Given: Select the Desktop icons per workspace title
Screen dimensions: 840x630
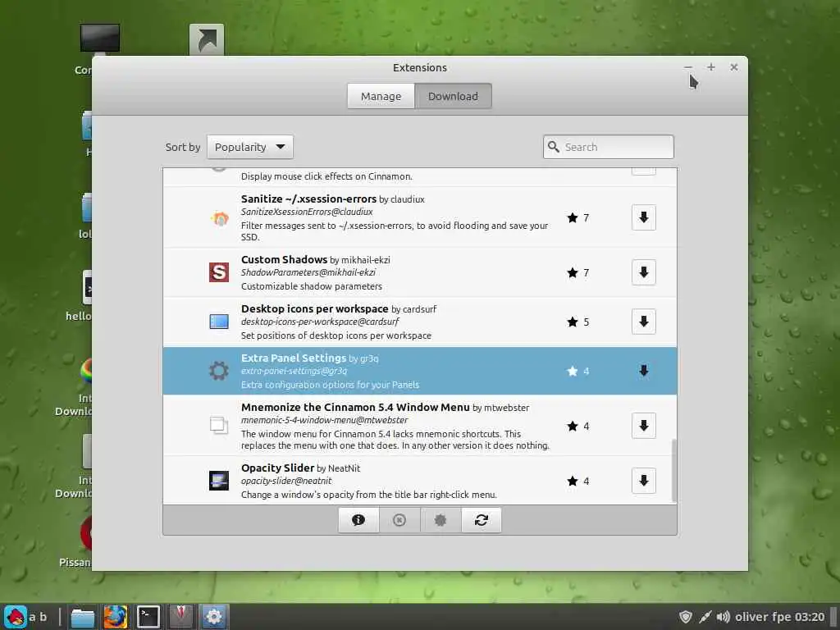Looking at the screenshot, I should pos(314,308).
